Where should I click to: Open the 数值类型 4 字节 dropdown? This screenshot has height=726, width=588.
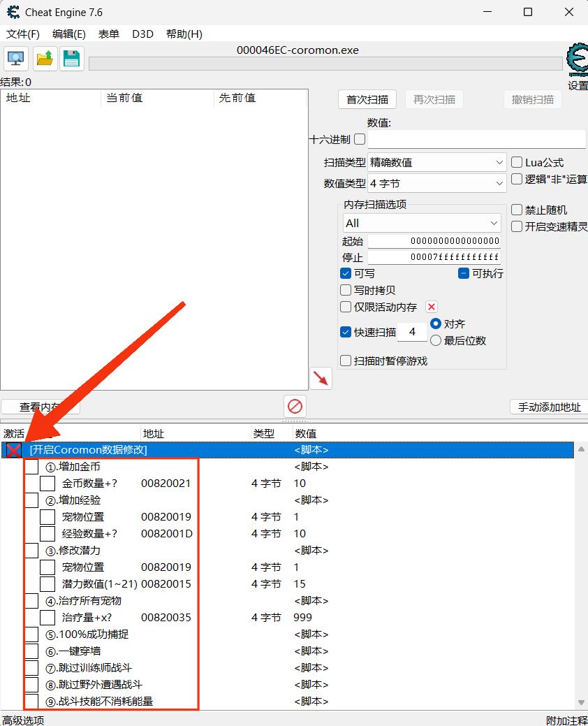[x=436, y=183]
